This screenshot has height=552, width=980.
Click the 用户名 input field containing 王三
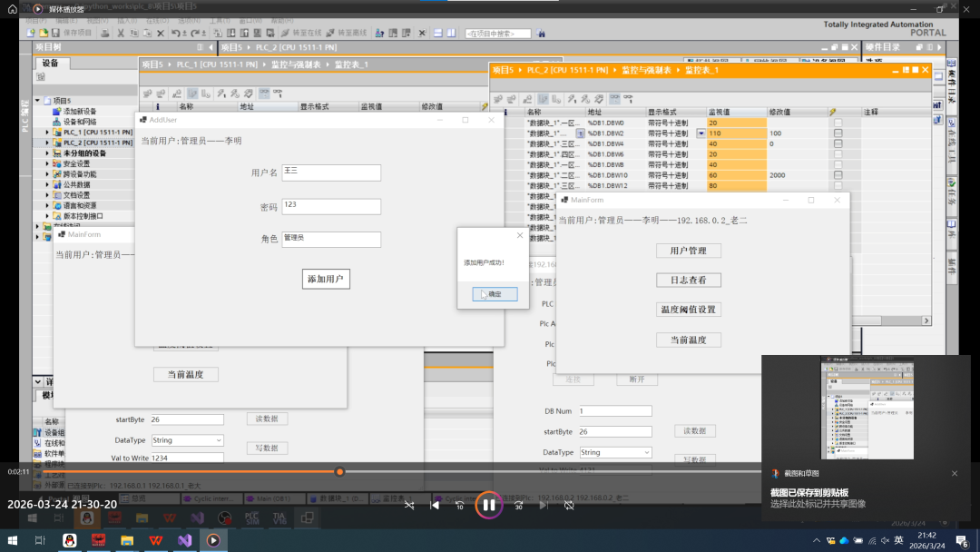(330, 172)
